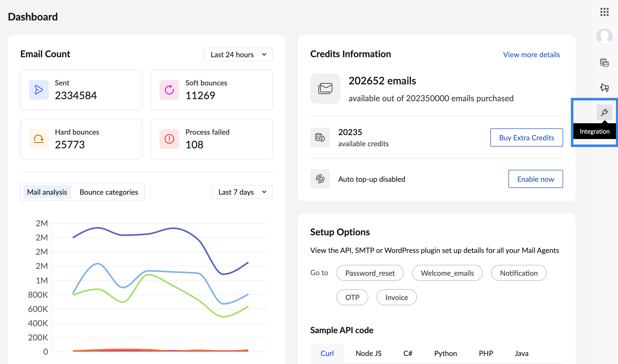Open the apps grid launcher icon
This screenshot has height=364, width=618.
click(604, 12)
